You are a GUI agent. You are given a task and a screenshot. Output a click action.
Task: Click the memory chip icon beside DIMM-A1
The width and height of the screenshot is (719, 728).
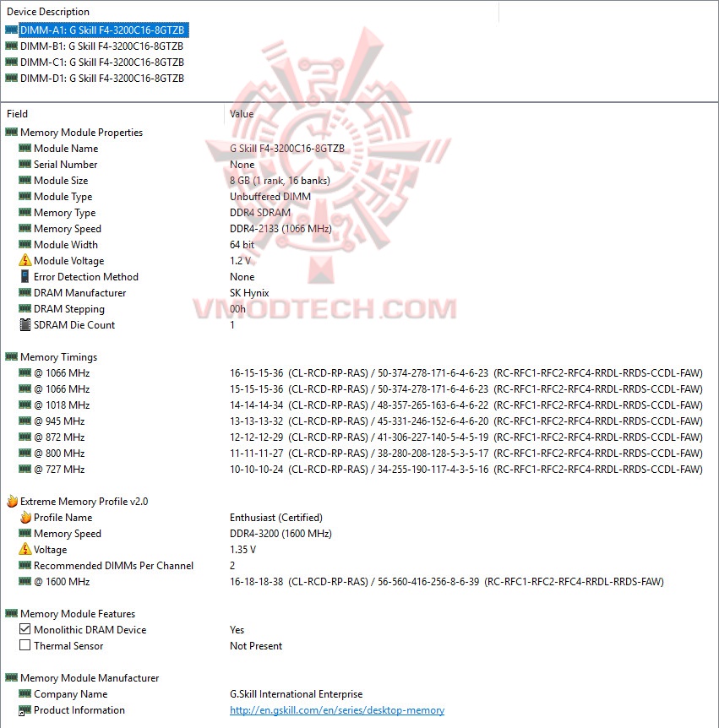[11, 30]
